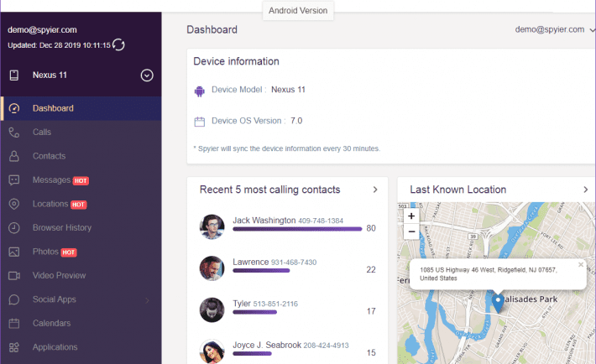Click the demo@spyier.com email in sidebar header

(42, 29)
